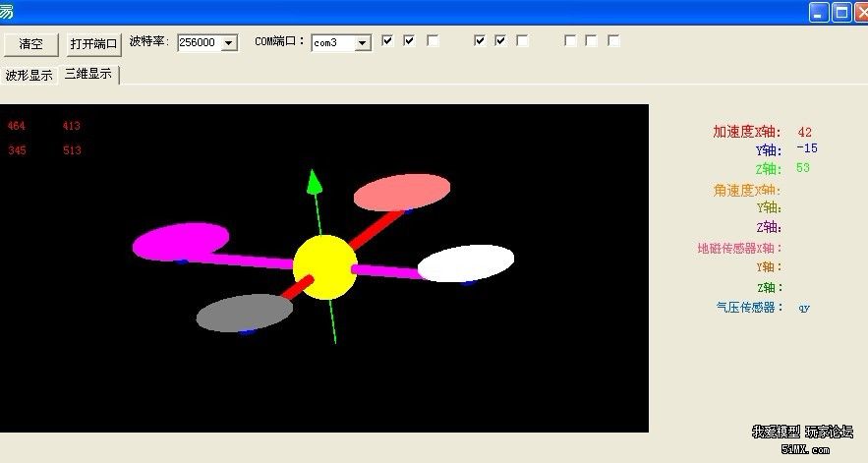Tick the last checkbox in the toolbar row

click(613, 41)
